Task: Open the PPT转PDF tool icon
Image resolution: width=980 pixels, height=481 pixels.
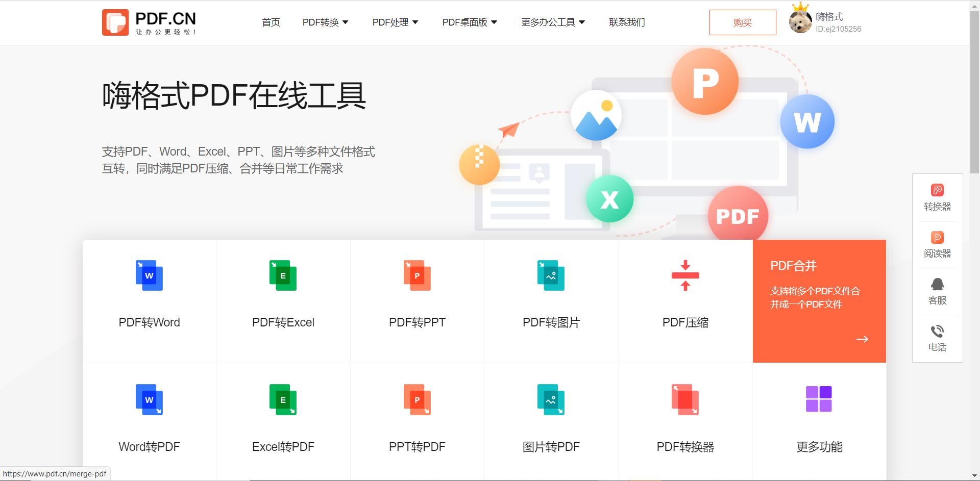Action: [x=417, y=399]
